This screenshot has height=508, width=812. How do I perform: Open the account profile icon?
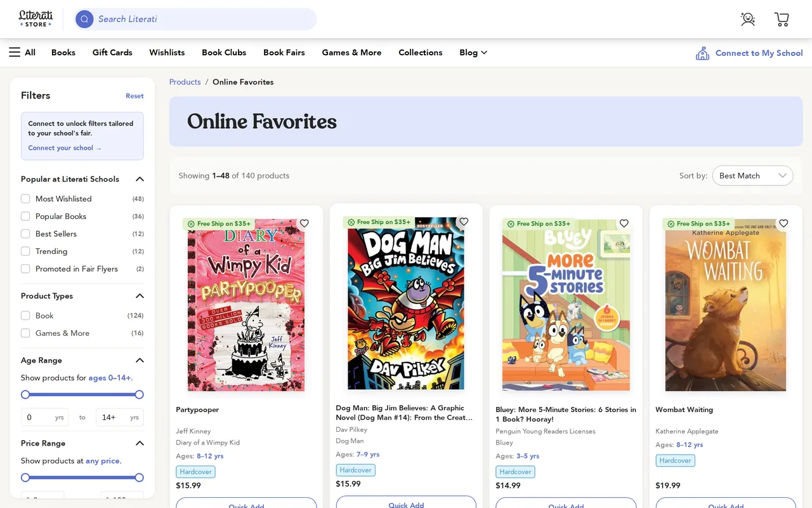[x=748, y=19]
